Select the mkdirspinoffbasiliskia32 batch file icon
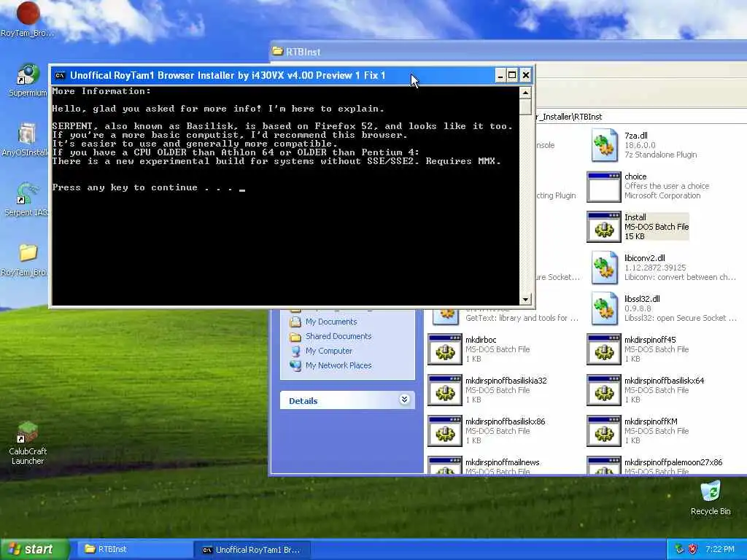 [445, 391]
